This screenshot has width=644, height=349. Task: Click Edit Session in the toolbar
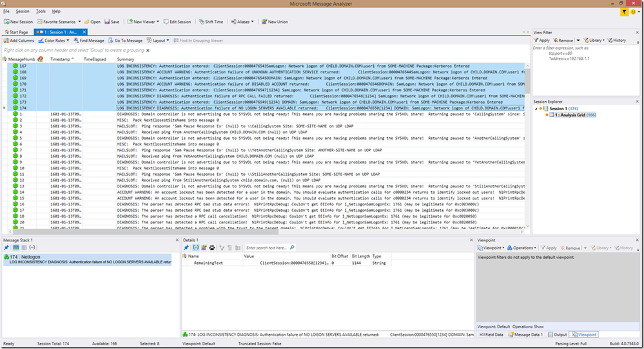coord(177,22)
